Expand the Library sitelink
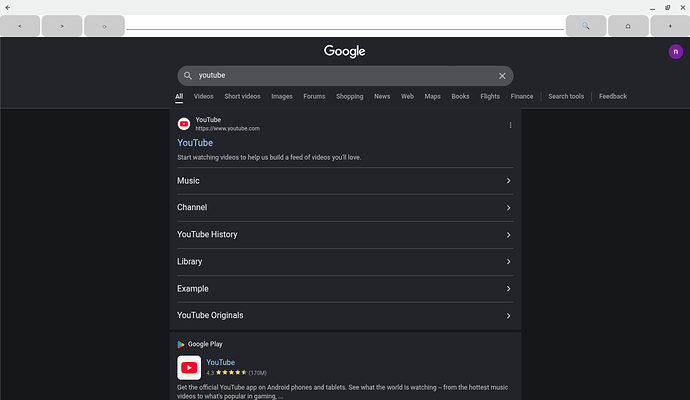 (x=345, y=262)
